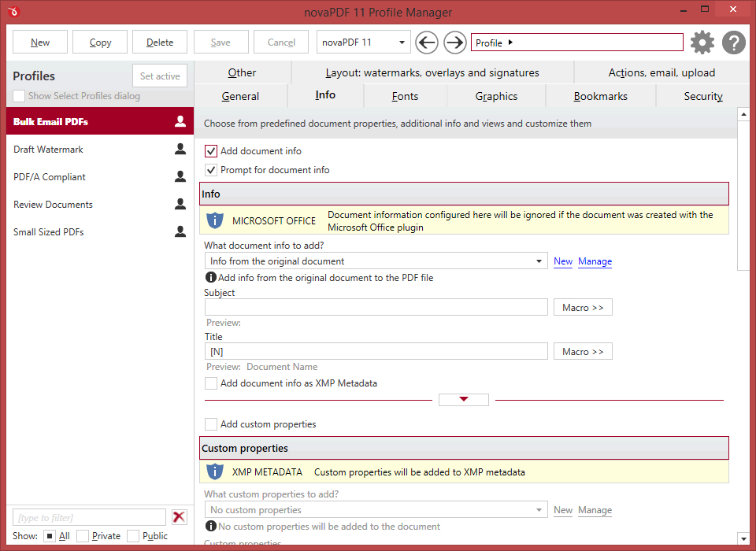Toggle the Show All filter checkbox

[49, 535]
